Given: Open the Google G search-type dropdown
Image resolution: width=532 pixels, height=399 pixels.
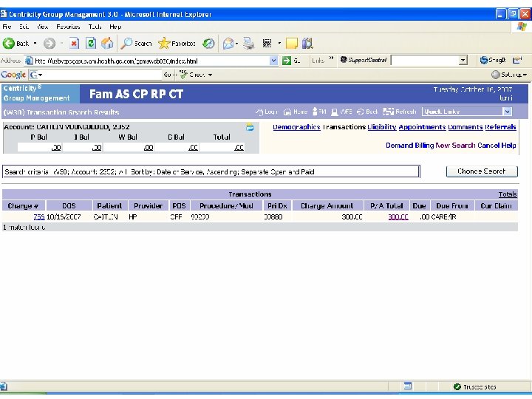Looking at the screenshot, I should (36, 75).
